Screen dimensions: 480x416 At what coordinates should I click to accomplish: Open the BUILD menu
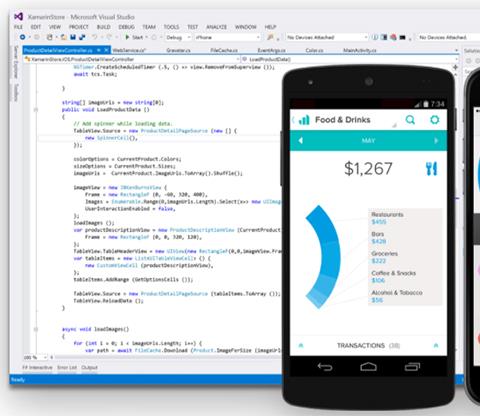click(x=103, y=27)
